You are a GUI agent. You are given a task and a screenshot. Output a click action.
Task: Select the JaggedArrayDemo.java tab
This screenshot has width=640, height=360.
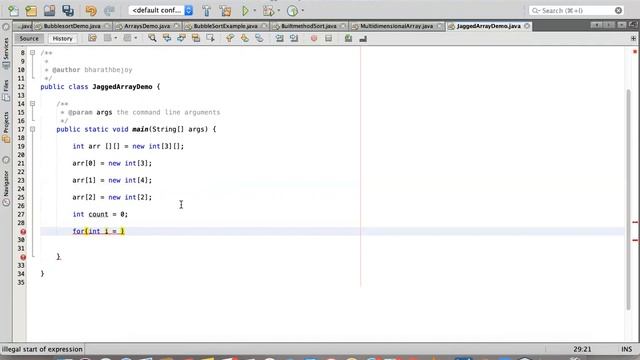(488, 26)
